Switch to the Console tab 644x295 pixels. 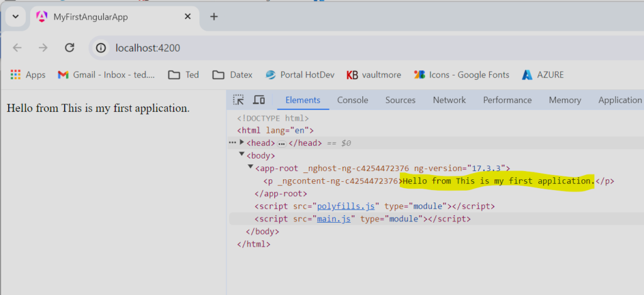pos(352,100)
